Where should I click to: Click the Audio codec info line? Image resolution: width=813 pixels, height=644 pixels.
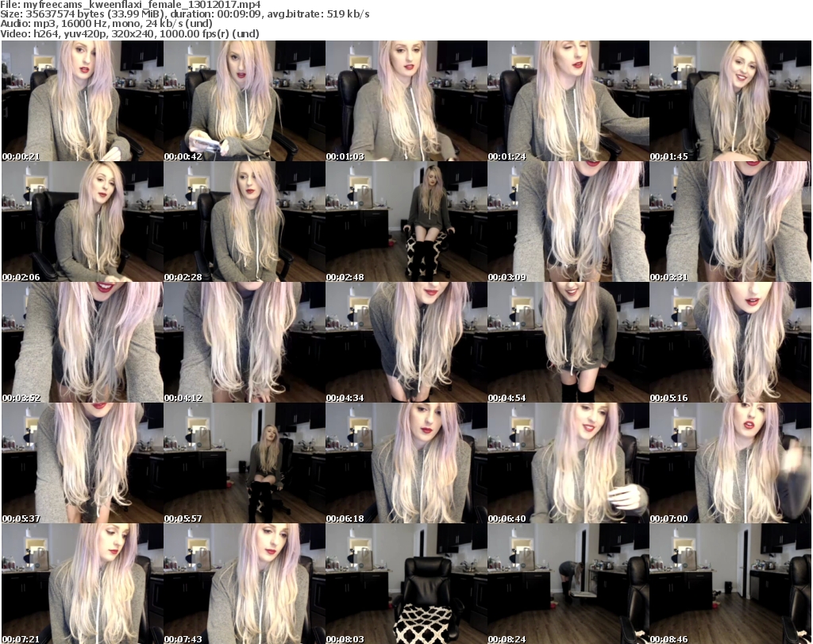(x=106, y=24)
